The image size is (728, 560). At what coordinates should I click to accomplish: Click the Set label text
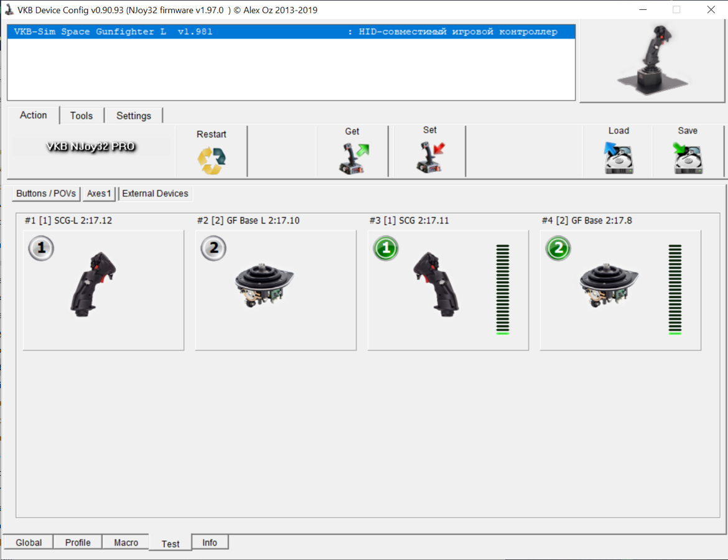[x=429, y=130]
